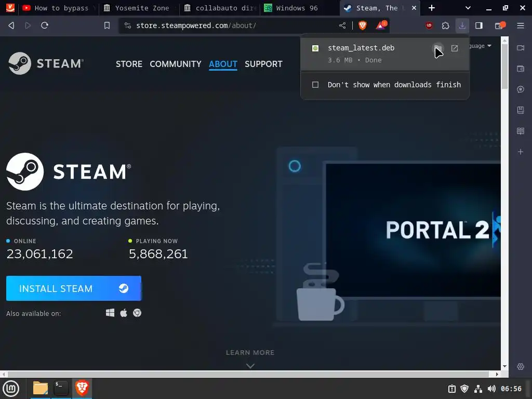Open bookmarks panel in the sidebar
Viewport: 532px width, 399px height.
[521, 110]
